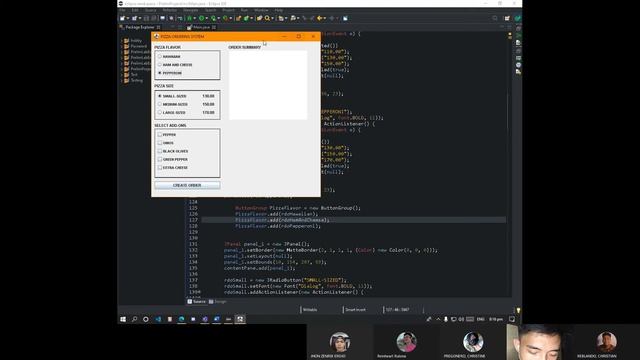Click the Open Perspective icon at top right
This screenshot has height=360, width=640.
(507, 18)
